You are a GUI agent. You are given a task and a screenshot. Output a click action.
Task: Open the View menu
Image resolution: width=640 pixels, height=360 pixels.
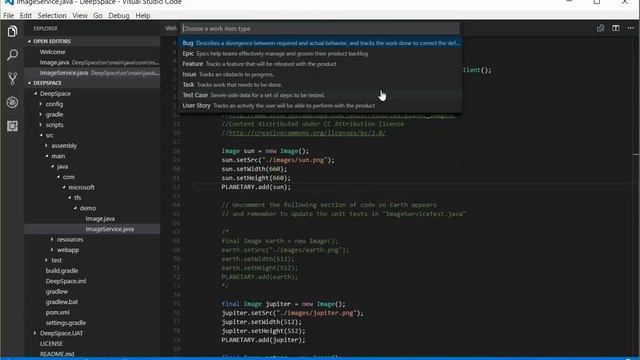coord(80,16)
